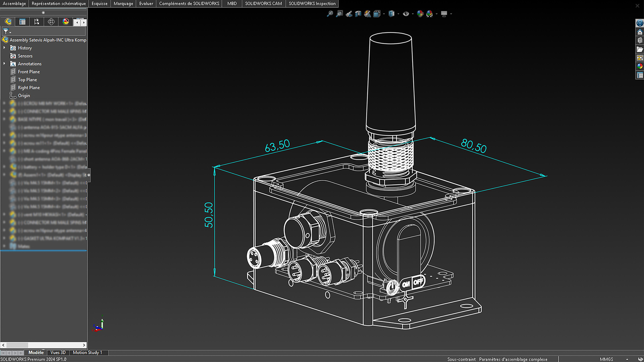Open the File Explorer folder tab
The image size is (644, 362).
point(640,49)
